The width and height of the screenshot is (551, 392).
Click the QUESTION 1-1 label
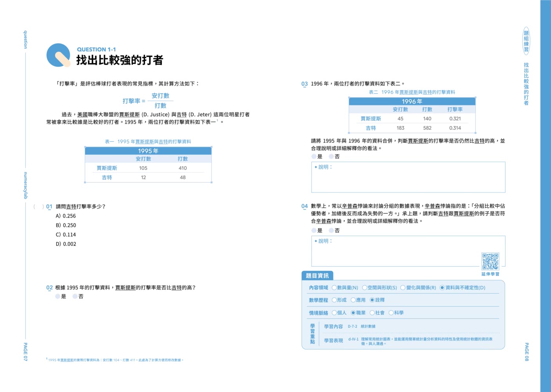96,49
